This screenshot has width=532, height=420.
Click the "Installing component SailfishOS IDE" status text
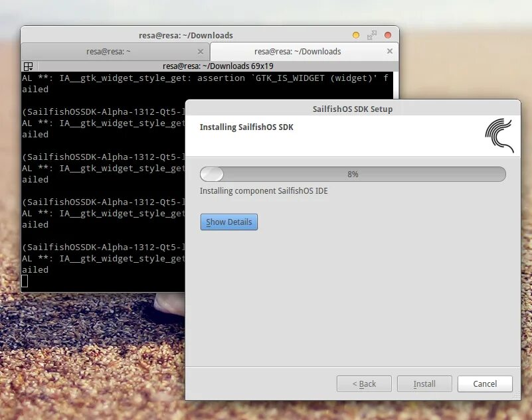pyautogui.click(x=264, y=191)
